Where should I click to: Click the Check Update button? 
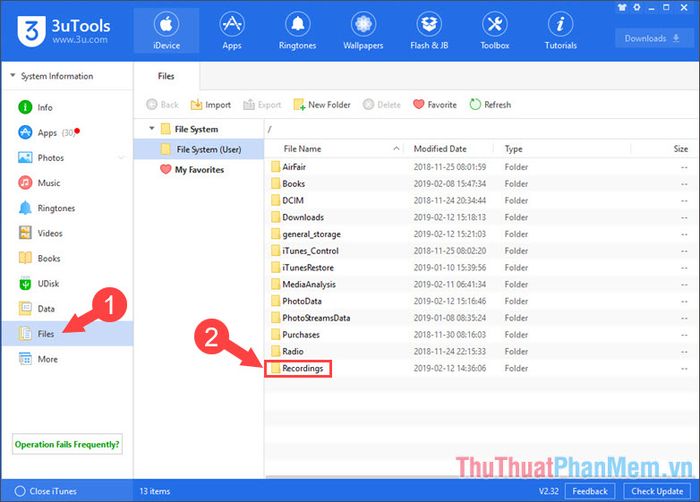[657, 491]
